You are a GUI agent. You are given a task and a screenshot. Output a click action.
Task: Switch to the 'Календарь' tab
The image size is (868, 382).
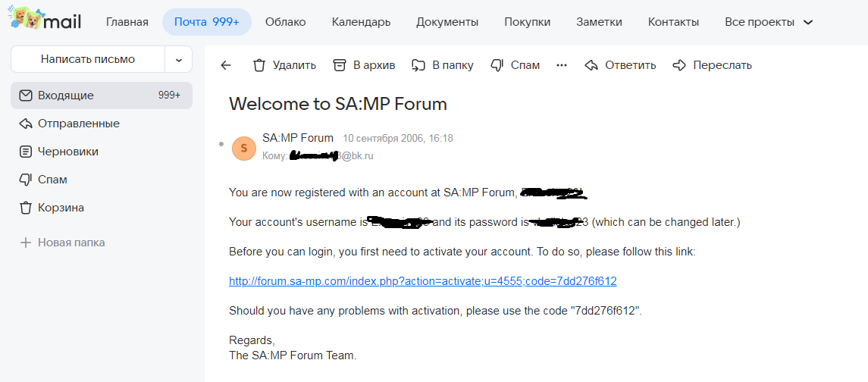[x=361, y=22]
